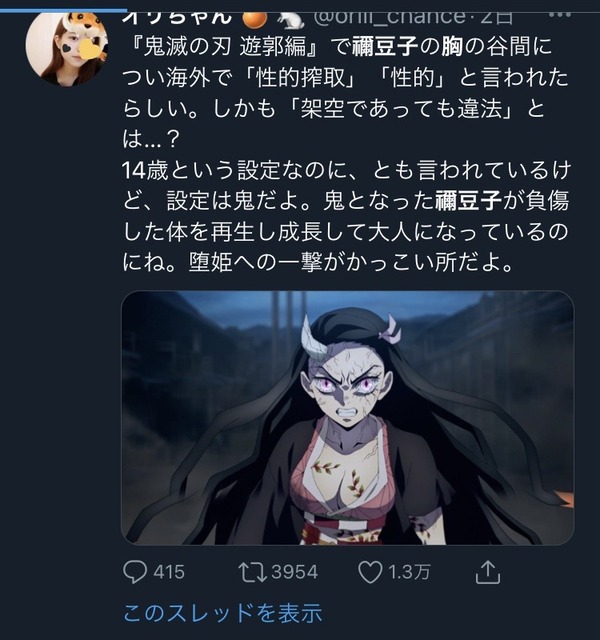Open the @onii_chance handle

tap(389, 18)
